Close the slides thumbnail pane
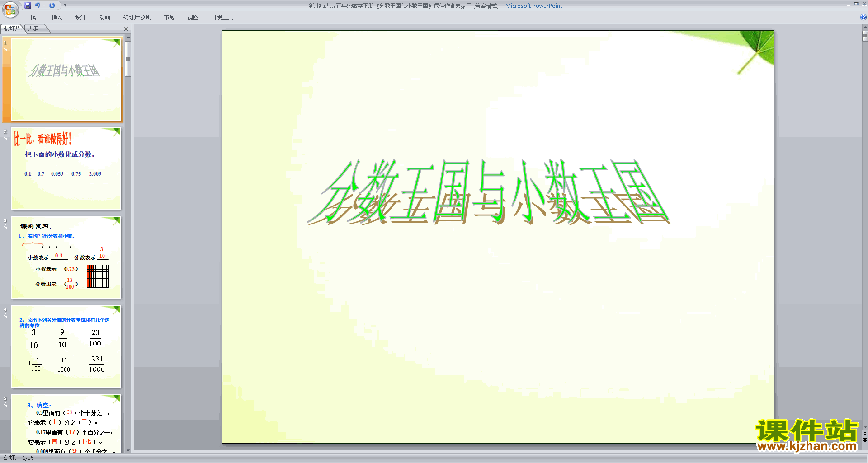The height and width of the screenshot is (463, 868). point(126,29)
